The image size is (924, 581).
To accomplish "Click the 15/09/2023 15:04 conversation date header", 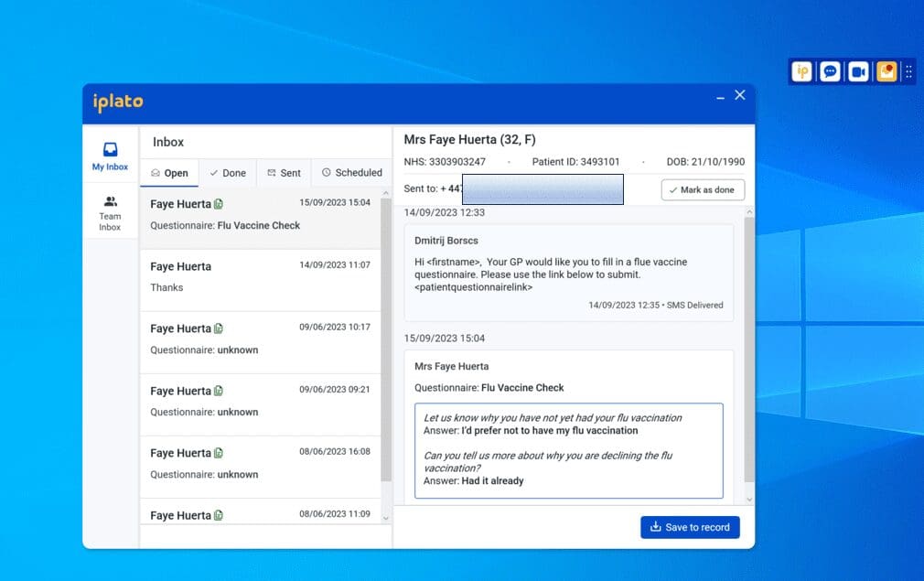I will pyautogui.click(x=445, y=339).
